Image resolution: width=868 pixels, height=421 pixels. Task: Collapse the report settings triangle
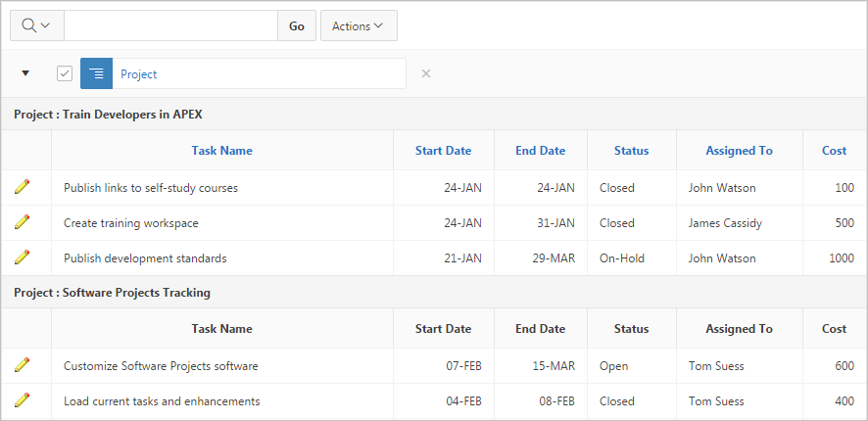point(25,73)
